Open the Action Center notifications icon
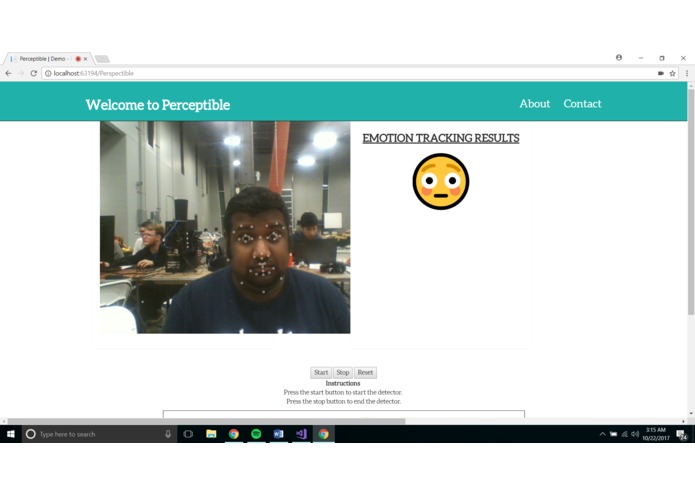Image resolution: width=695 pixels, height=494 pixels. (682, 435)
